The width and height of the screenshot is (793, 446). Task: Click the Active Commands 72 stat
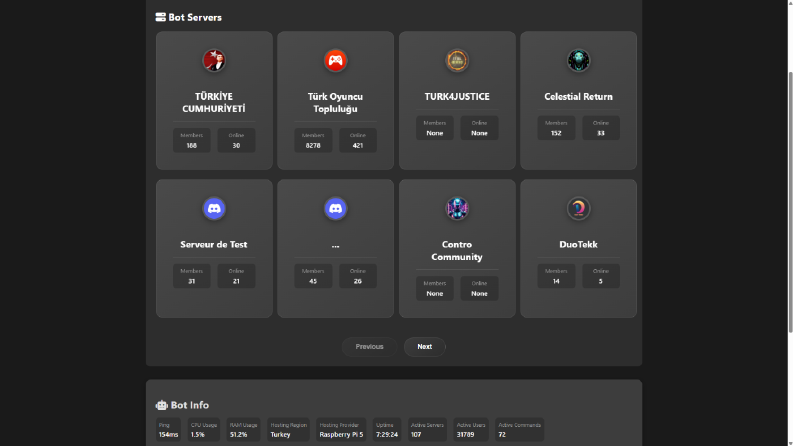pos(519,430)
